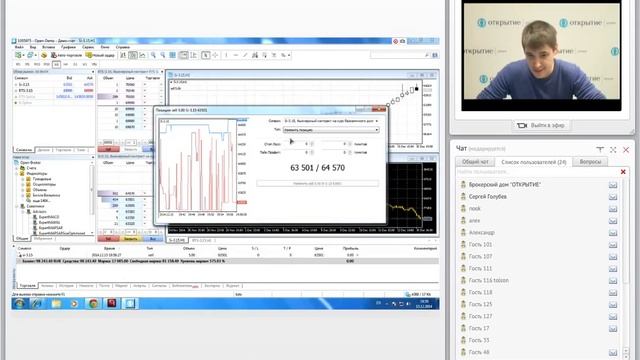
Task: Click Windows Start button
Action: tap(19, 303)
